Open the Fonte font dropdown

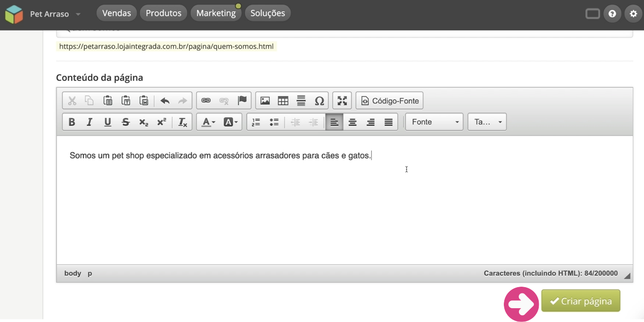[x=434, y=122]
